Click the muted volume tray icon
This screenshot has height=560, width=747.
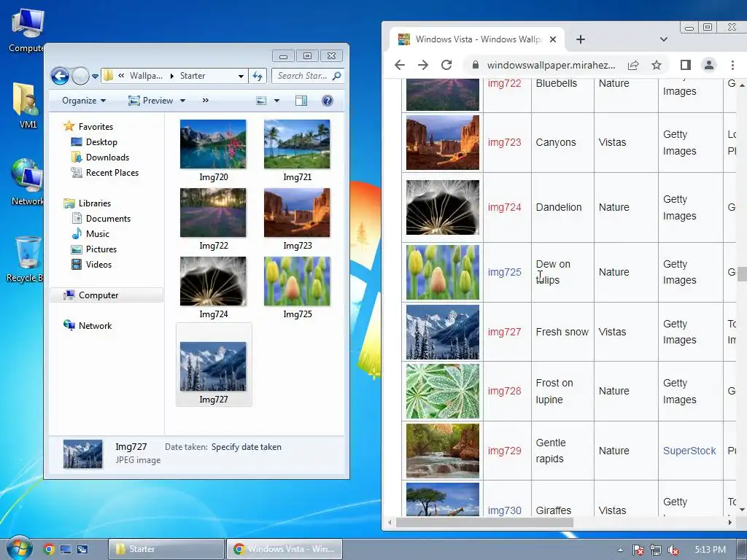point(673,550)
